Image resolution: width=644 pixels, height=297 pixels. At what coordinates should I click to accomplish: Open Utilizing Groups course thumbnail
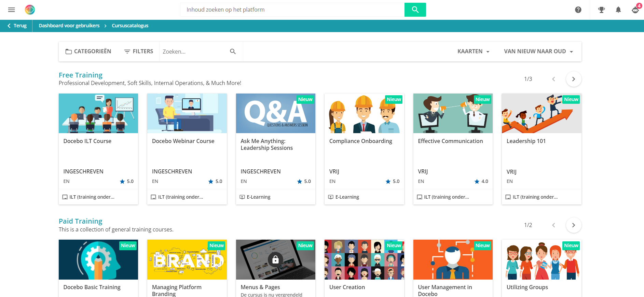click(x=542, y=259)
